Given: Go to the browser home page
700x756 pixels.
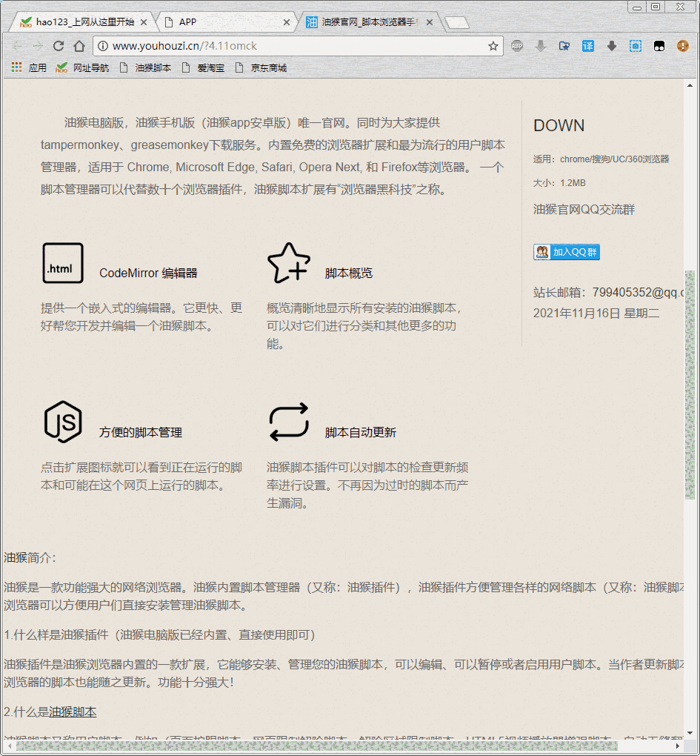Looking at the screenshot, I should 79,46.
